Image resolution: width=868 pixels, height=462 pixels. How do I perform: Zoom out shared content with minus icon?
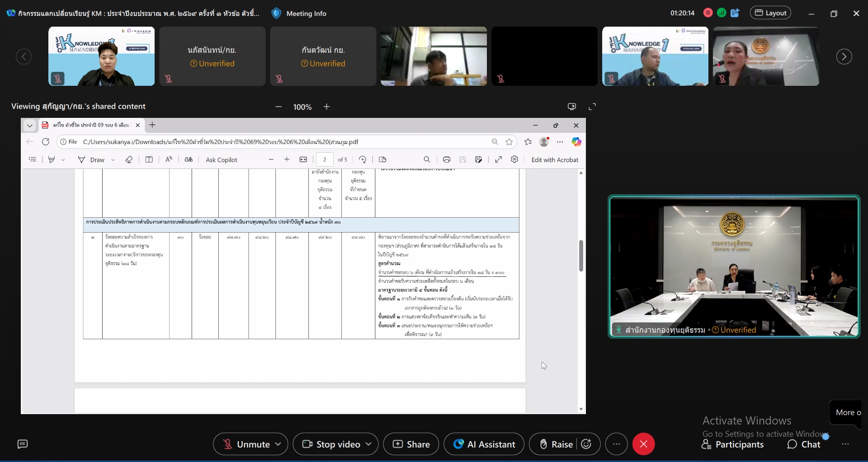(278, 107)
